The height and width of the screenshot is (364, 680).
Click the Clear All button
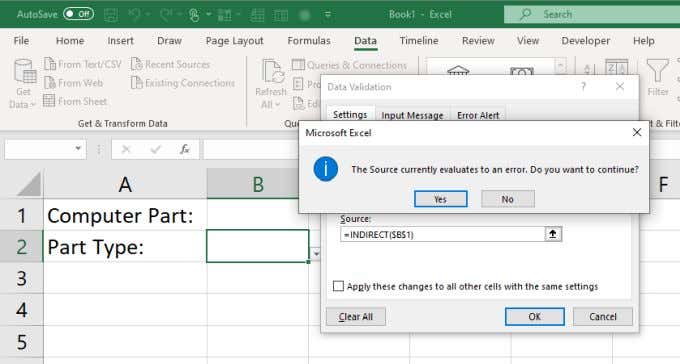[356, 317]
